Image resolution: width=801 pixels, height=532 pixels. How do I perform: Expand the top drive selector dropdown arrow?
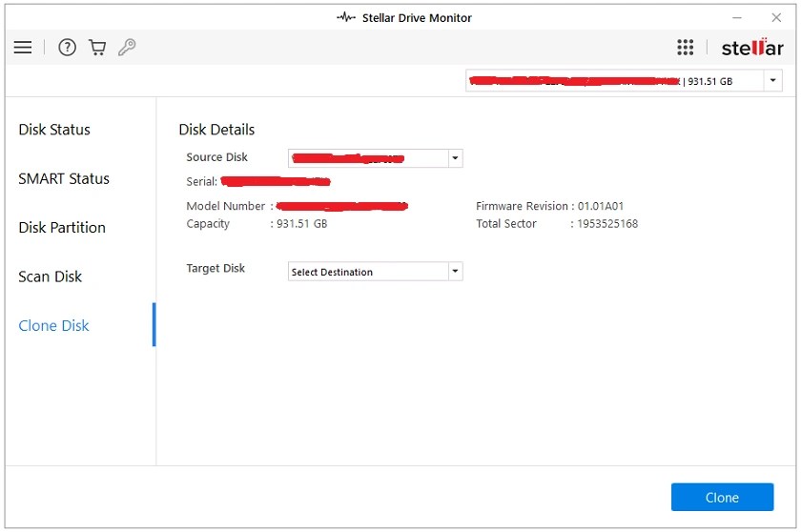pyautogui.click(x=772, y=81)
